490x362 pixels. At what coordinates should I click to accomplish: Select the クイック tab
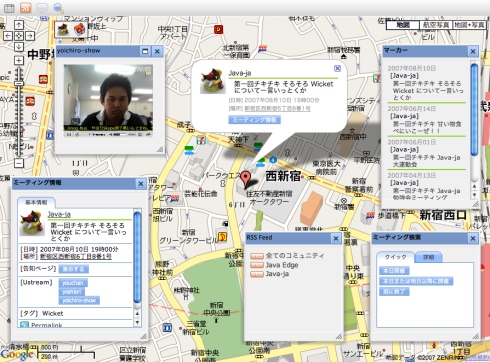(396, 257)
